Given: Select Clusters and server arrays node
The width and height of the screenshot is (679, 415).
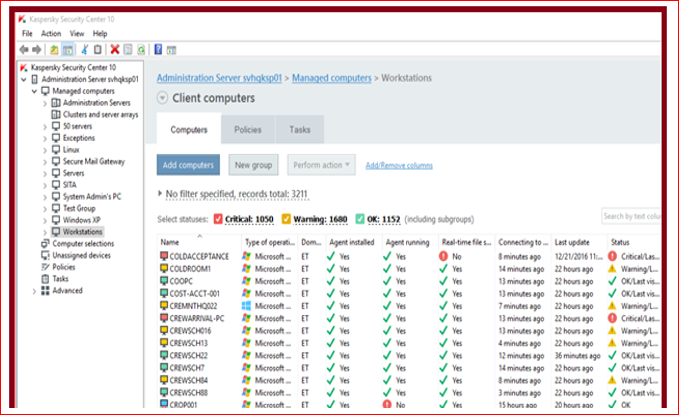Looking at the screenshot, I should pos(100,114).
